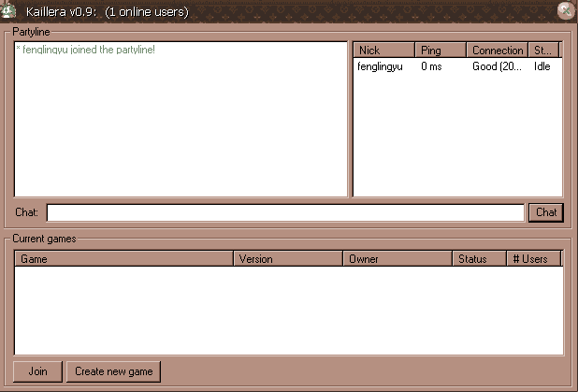Click the Join button
The image size is (578, 392).
point(37,371)
